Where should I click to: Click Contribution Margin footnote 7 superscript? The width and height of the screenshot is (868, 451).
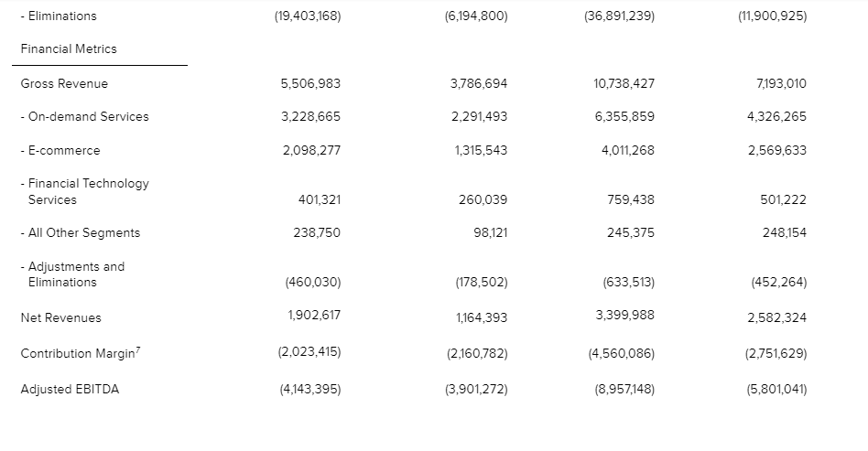click(138, 349)
